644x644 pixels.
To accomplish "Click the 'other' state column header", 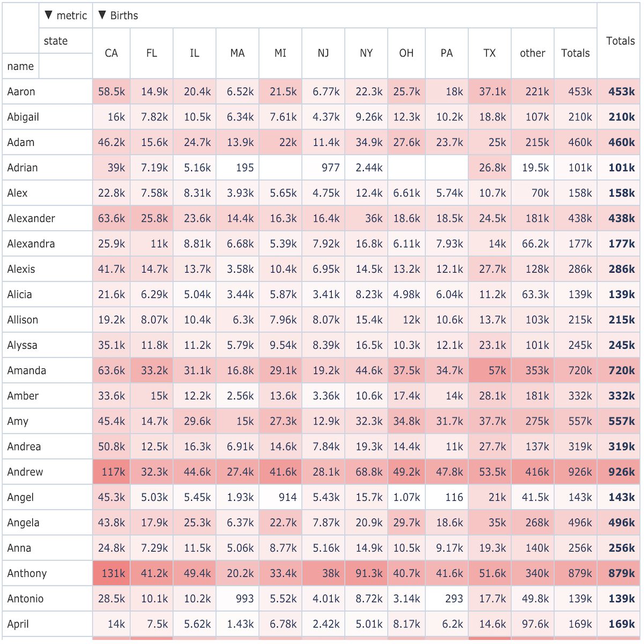I will click(x=532, y=53).
